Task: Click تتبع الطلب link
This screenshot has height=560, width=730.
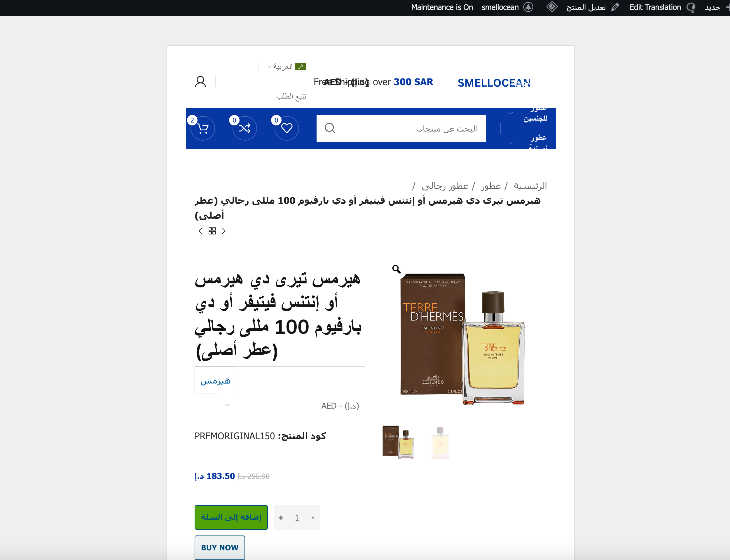Action: (291, 96)
